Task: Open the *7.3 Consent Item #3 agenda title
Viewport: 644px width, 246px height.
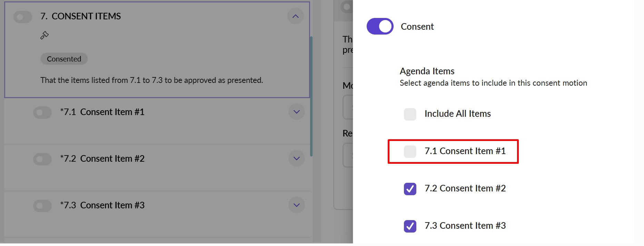Action: tap(102, 205)
